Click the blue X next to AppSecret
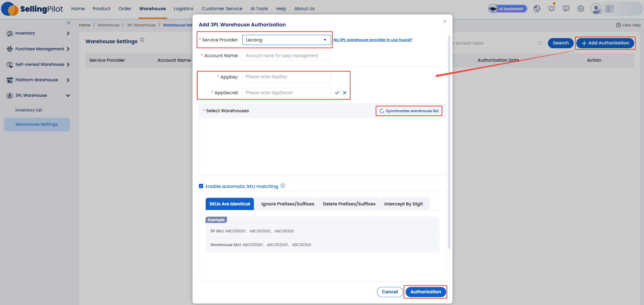This screenshot has width=644, height=305. click(344, 93)
